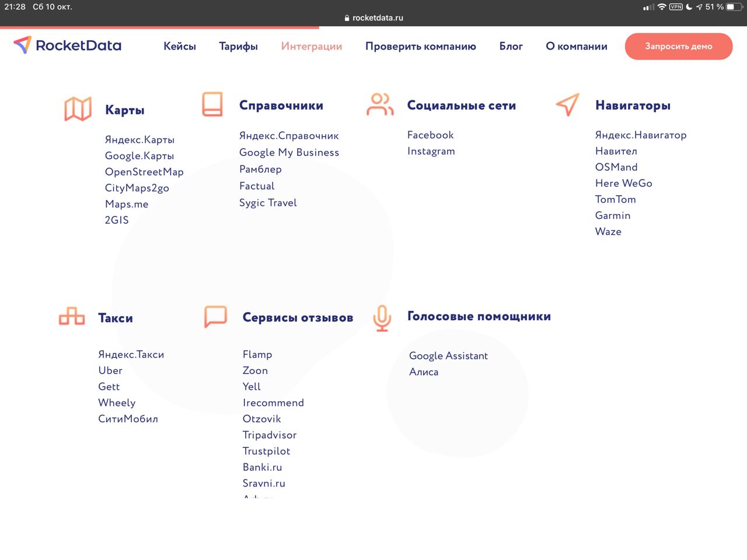Viewport: 747px width, 560px height.
Task: Open the Блог menu item
Action: pyautogui.click(x=511, y=46)
